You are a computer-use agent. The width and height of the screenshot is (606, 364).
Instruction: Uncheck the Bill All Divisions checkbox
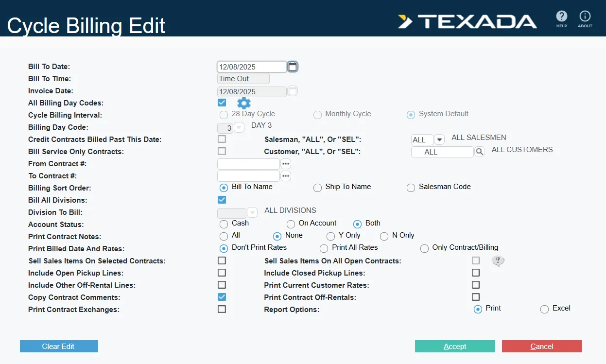[x=222, y=200]
